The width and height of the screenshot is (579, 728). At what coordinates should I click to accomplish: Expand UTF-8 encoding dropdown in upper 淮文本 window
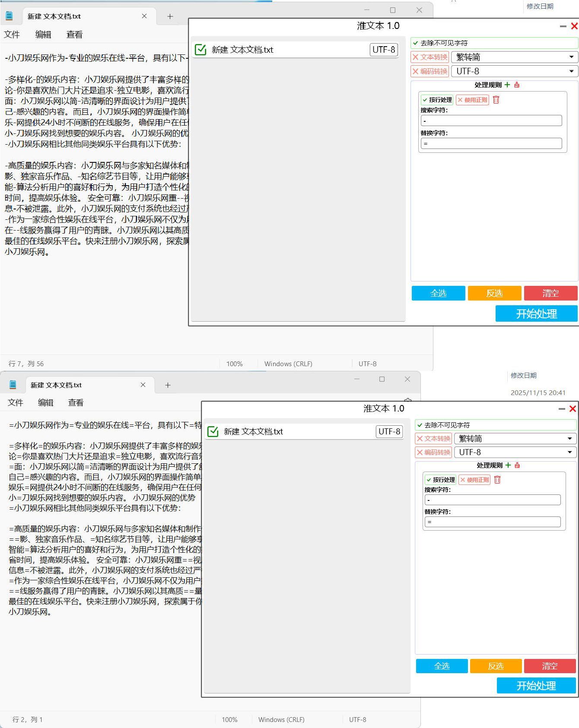[514, 71]
